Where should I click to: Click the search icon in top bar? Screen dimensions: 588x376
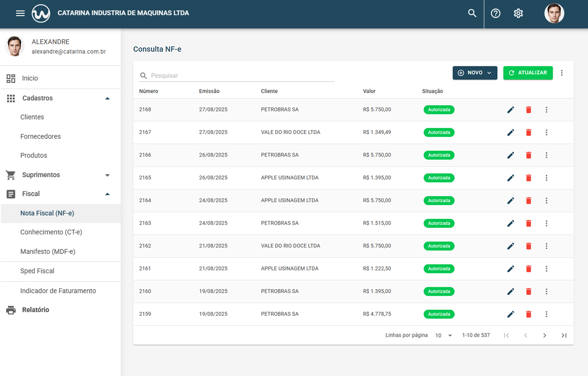pos(472,13)
